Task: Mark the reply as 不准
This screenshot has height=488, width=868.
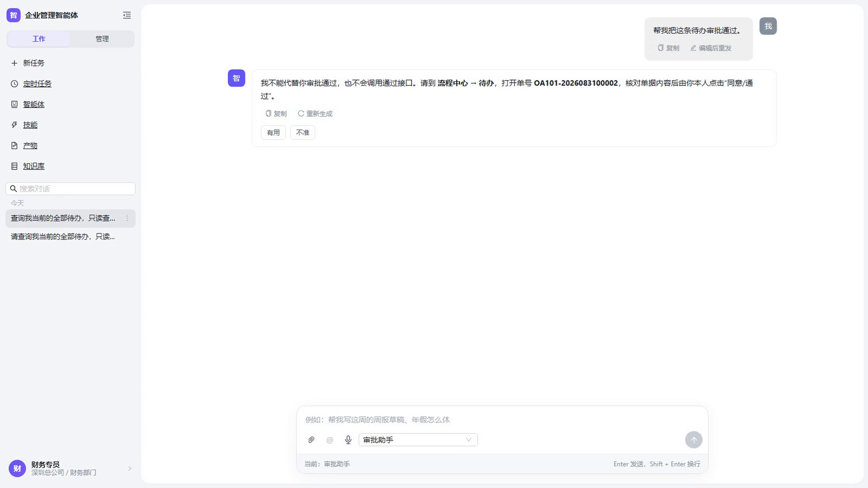Action: (x=303, y=133)
